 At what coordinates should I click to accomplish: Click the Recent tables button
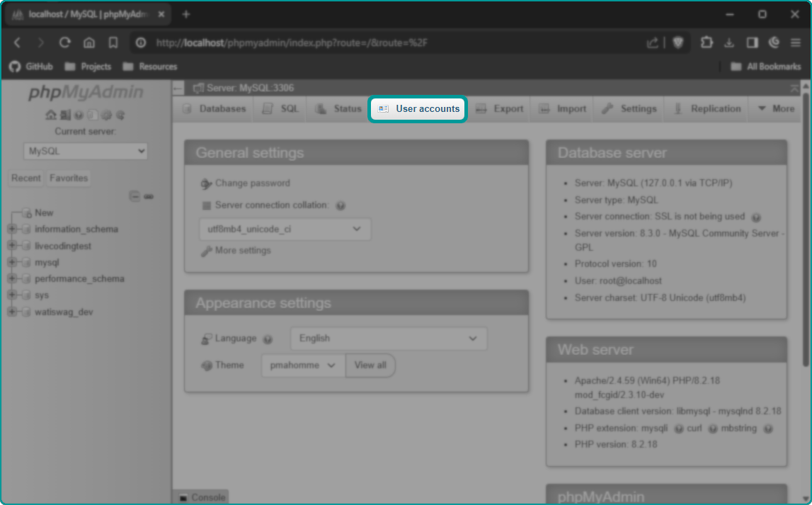click(26, 178)
